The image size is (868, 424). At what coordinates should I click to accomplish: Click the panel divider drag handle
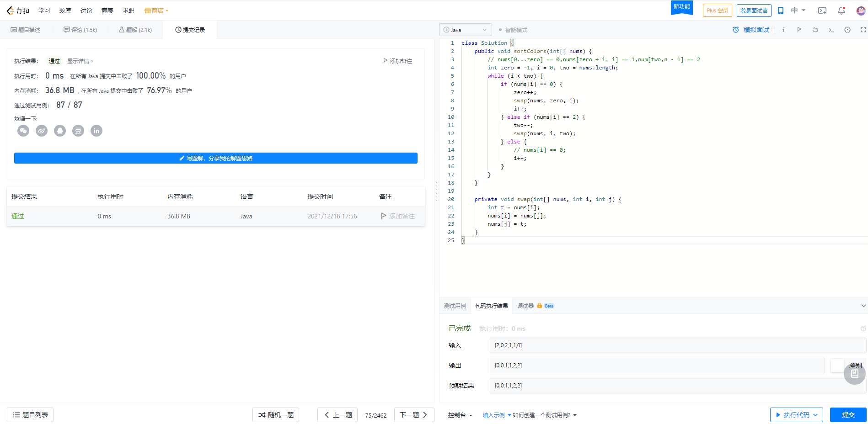point(437,191)
